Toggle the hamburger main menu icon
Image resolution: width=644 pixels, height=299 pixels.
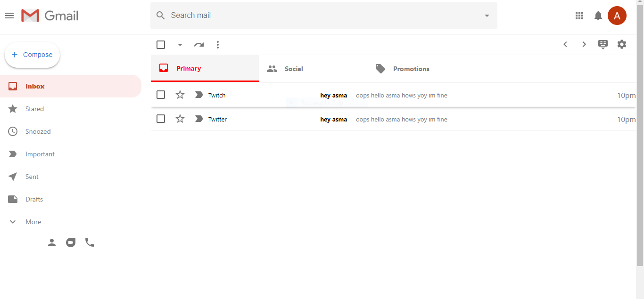coord(9,16)
